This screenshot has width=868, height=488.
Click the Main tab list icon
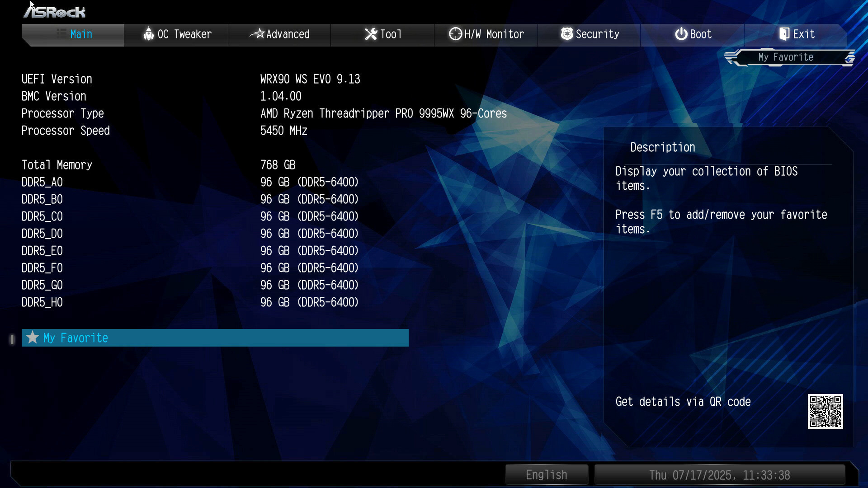(61, 33)
